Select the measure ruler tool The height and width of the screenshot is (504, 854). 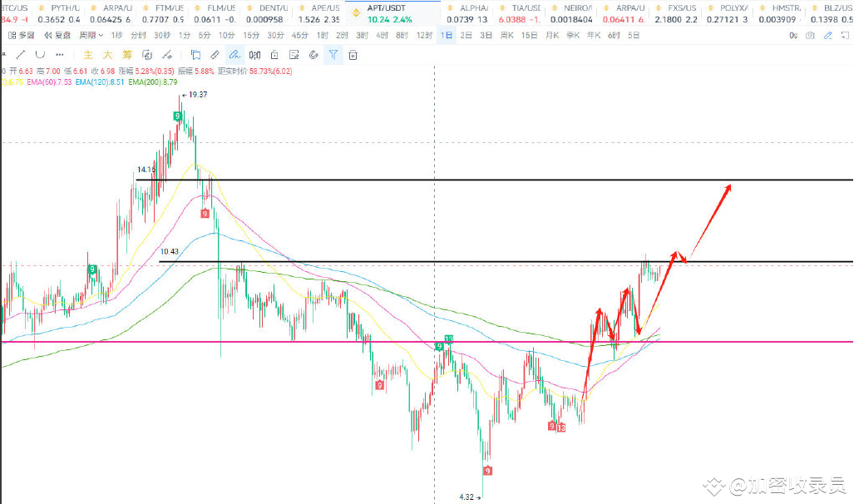pyautogui.click(x=215, y=54)
